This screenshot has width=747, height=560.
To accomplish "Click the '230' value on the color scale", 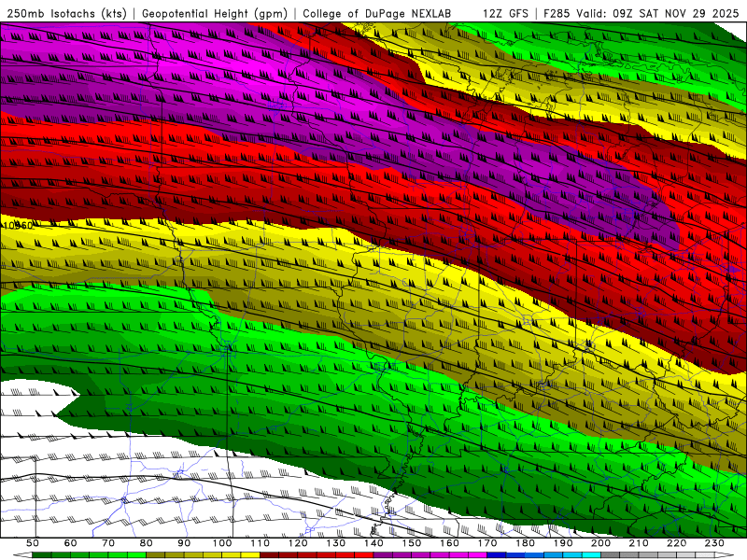I will tap(714, 543).
